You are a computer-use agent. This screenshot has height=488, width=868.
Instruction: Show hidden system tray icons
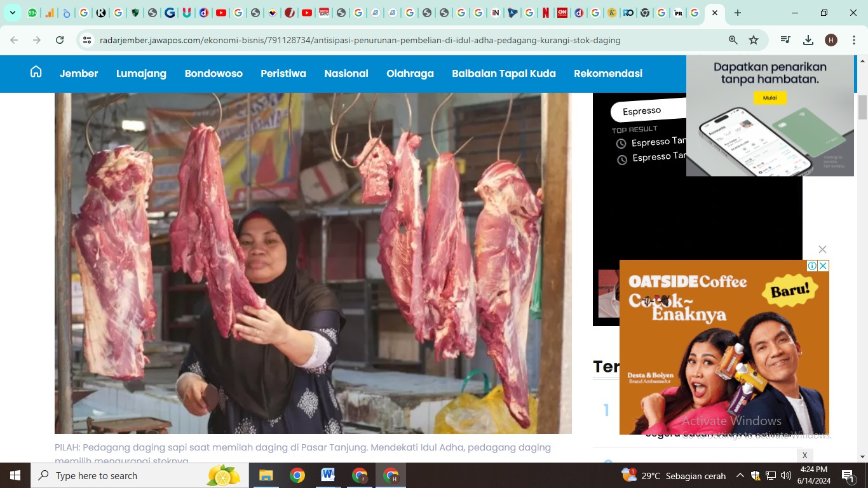[740, 475]
